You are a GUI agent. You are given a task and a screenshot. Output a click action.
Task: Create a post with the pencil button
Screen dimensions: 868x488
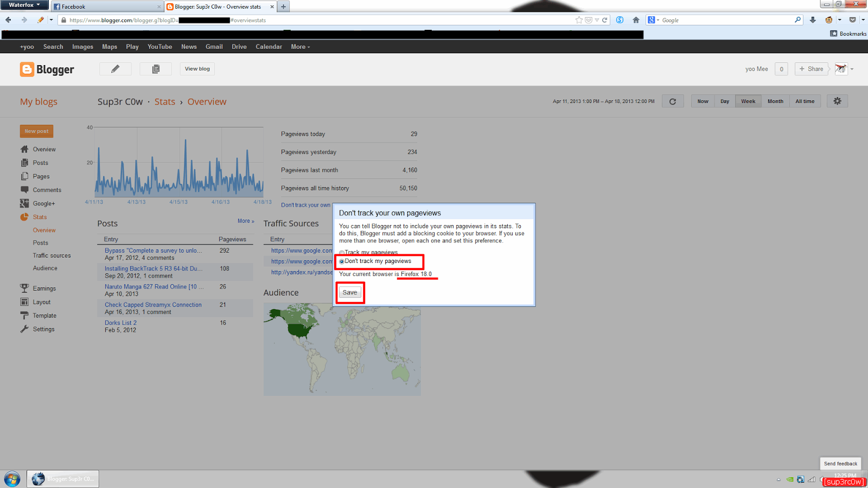(x=116, y=69)
